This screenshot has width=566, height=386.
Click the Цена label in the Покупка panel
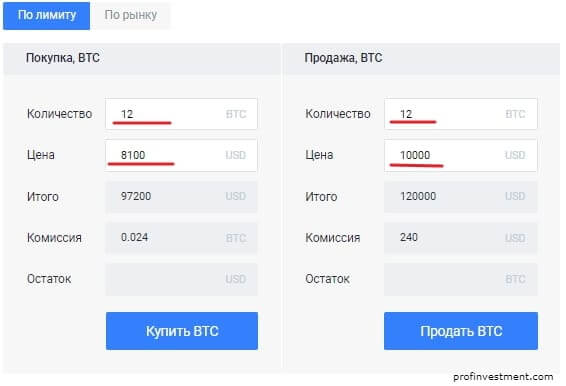tap(41, 155)
